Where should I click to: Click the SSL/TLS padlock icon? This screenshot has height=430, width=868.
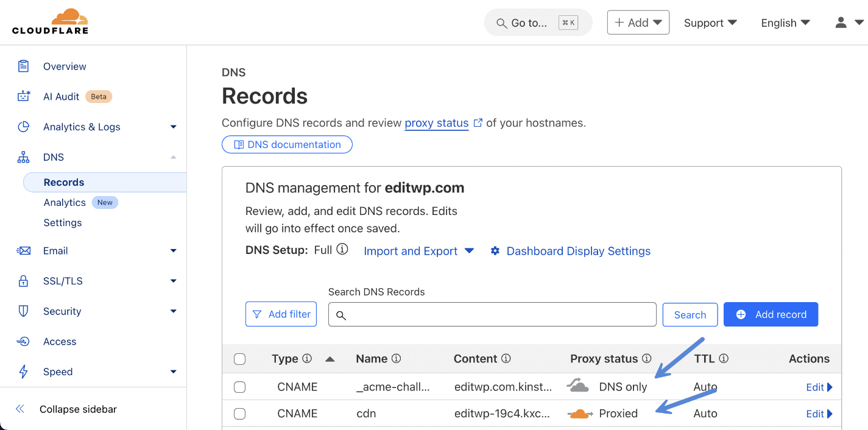[x=23, y=281]
